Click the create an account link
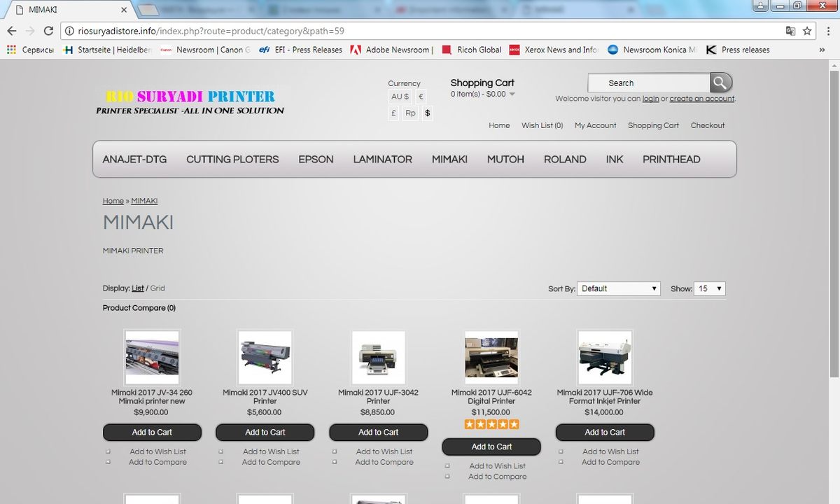Image resolution: width=840 pixels, height=504 pixels. pos(701,99)
